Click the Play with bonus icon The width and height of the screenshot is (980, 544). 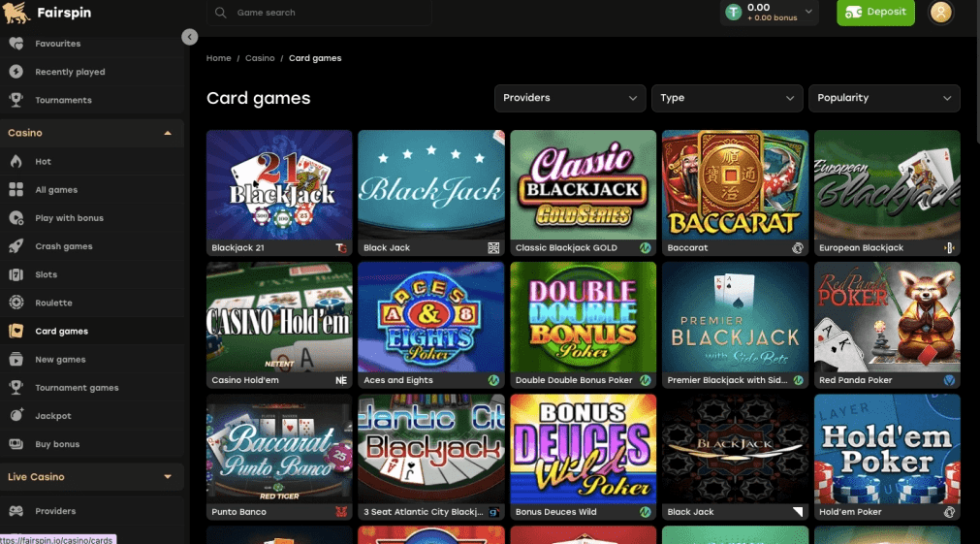[16, 218]
